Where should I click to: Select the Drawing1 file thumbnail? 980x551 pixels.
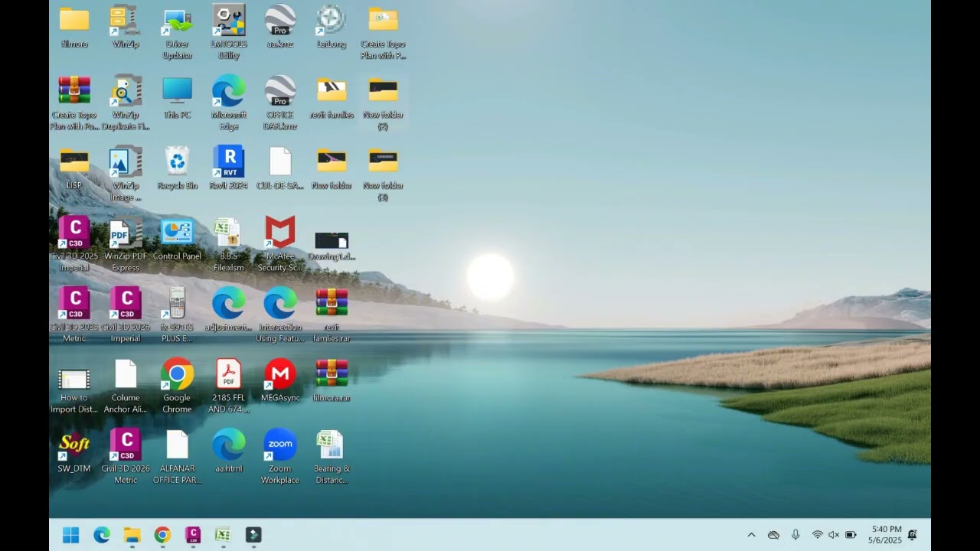pyautogui.click(x=332, y=246)
